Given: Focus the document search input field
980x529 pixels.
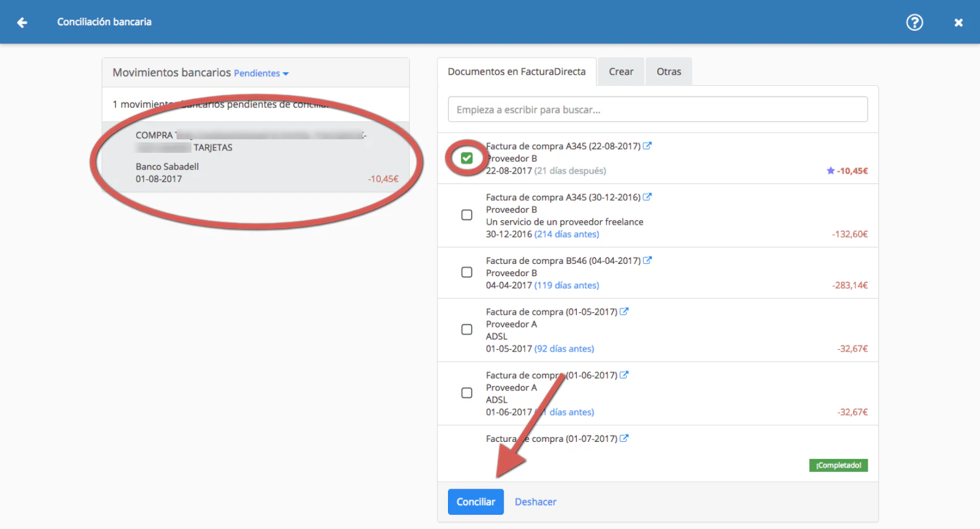Looking at the screenshot, I should 657,109.
